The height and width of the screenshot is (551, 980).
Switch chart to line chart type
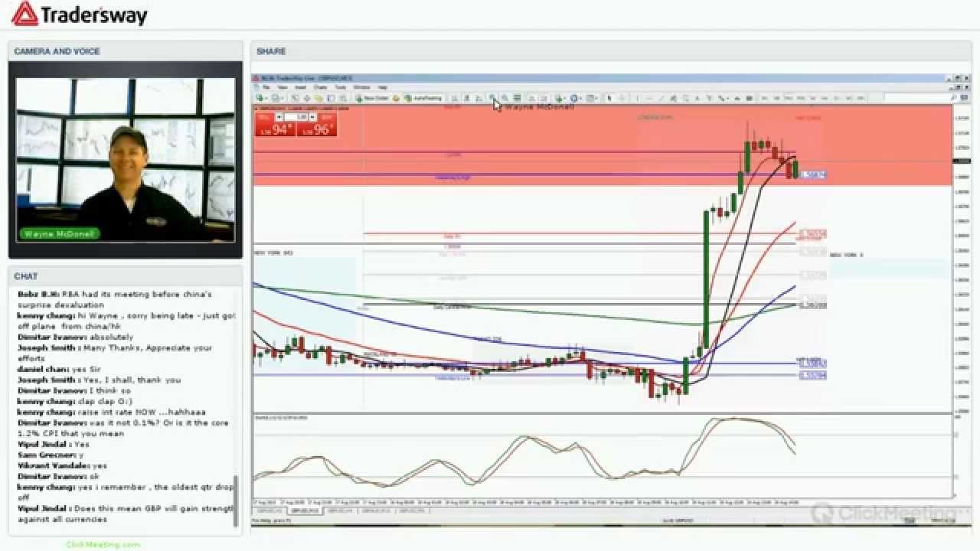coord(479,98)
